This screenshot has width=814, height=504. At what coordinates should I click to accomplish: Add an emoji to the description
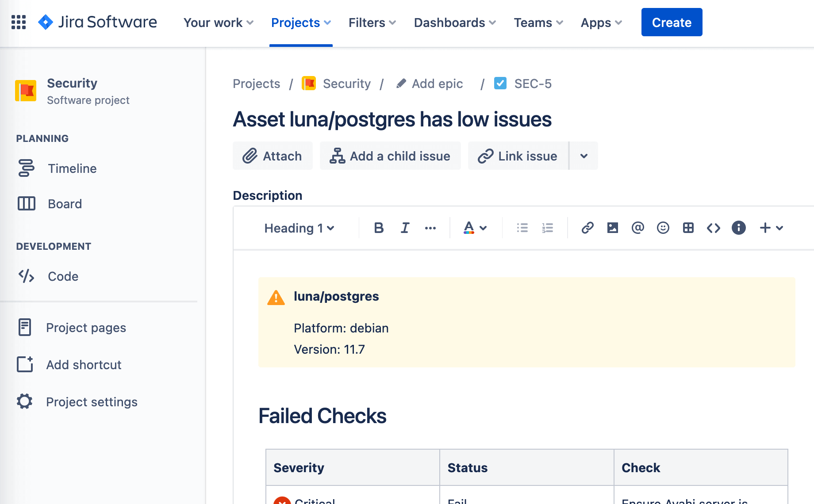click(663, 228)
